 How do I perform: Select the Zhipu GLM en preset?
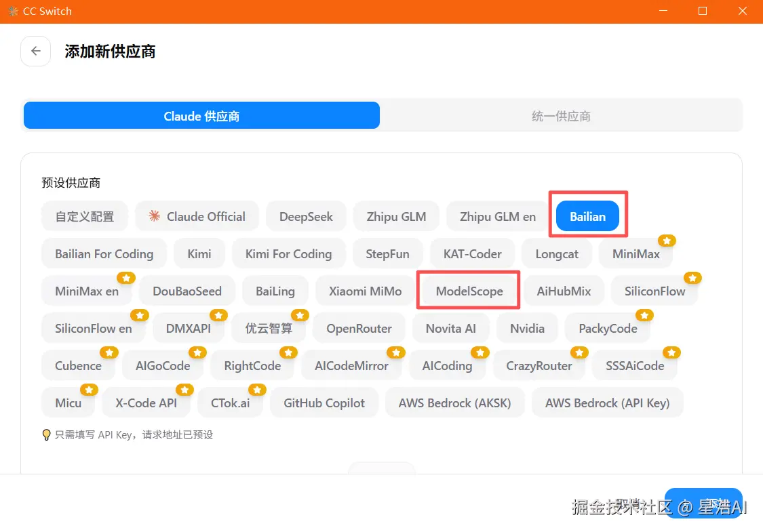(x=498, y=216)
